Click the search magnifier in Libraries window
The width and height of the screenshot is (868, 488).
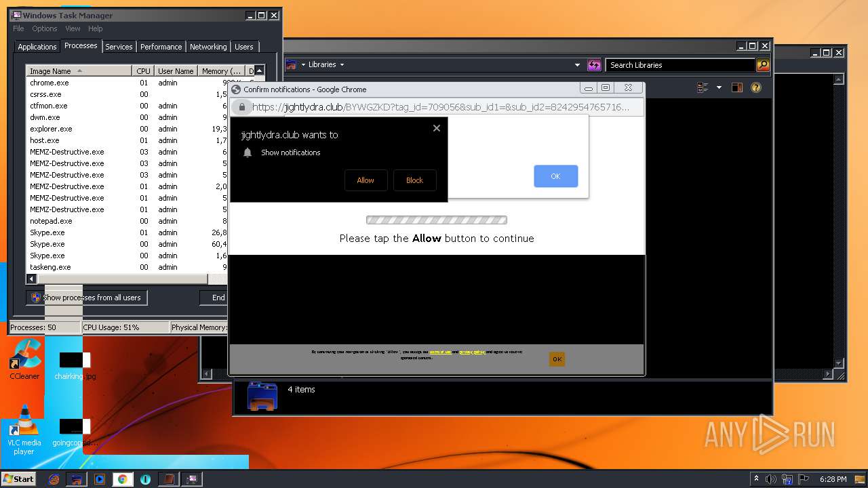point(763,65)
